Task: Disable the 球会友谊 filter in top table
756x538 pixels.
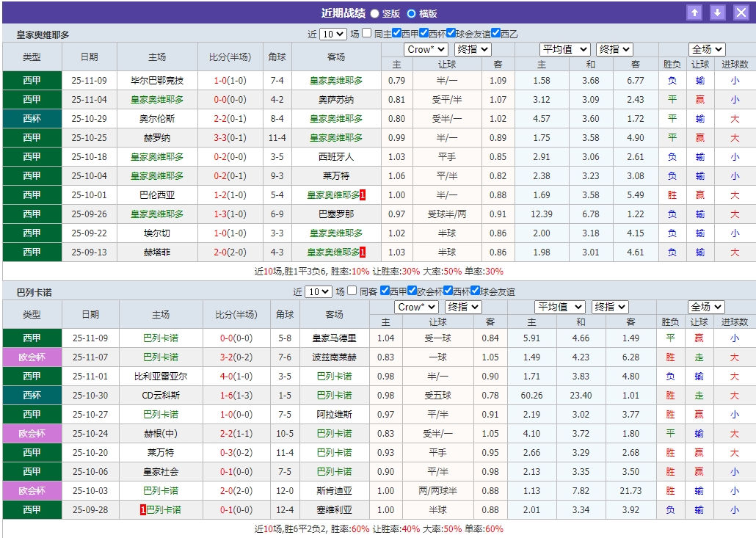Action: pyautogui.click(x=451, y=33)
